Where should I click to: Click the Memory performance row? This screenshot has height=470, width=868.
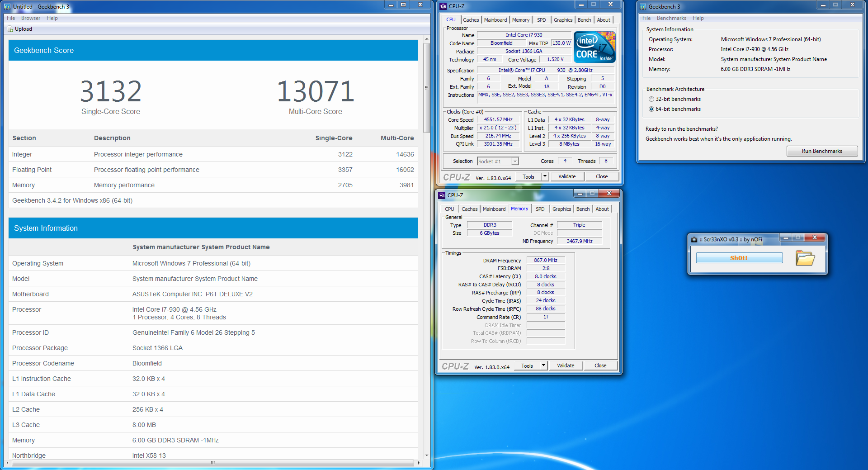tap(213, 185)
